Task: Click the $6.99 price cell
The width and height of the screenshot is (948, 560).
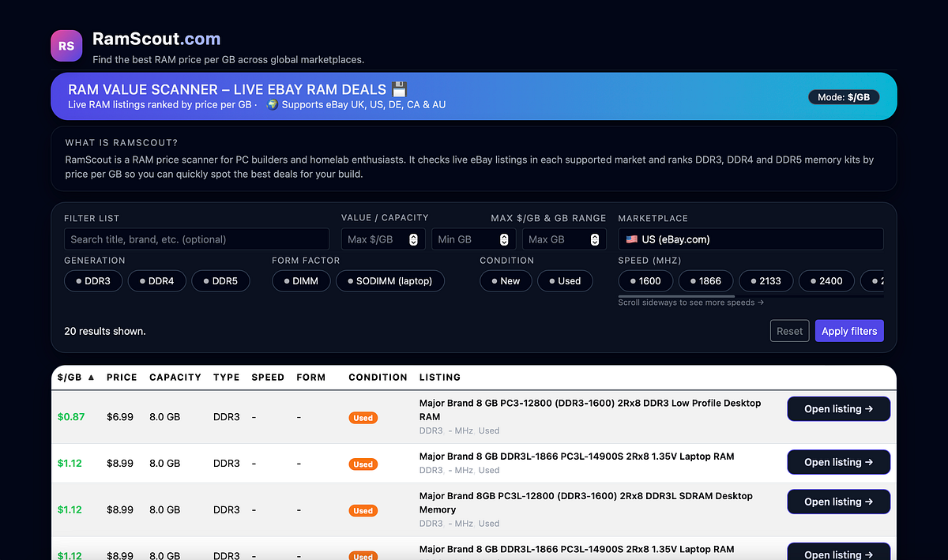Action: [120, 417]
